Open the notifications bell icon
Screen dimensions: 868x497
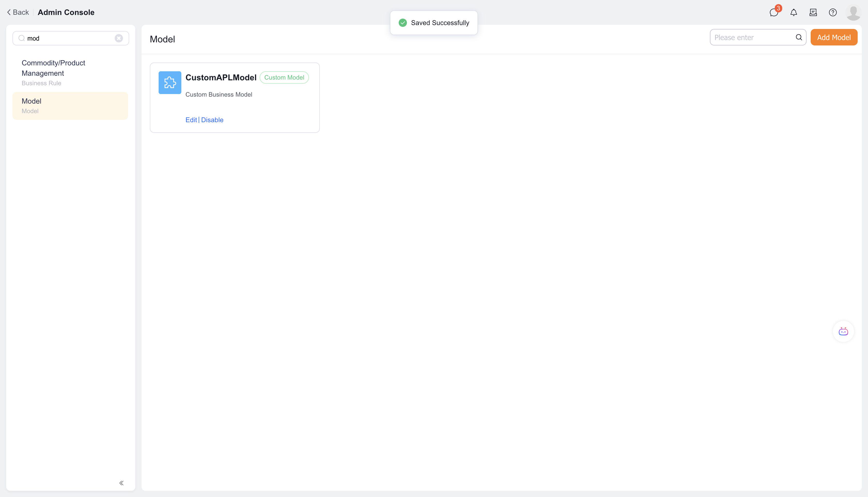794,13
